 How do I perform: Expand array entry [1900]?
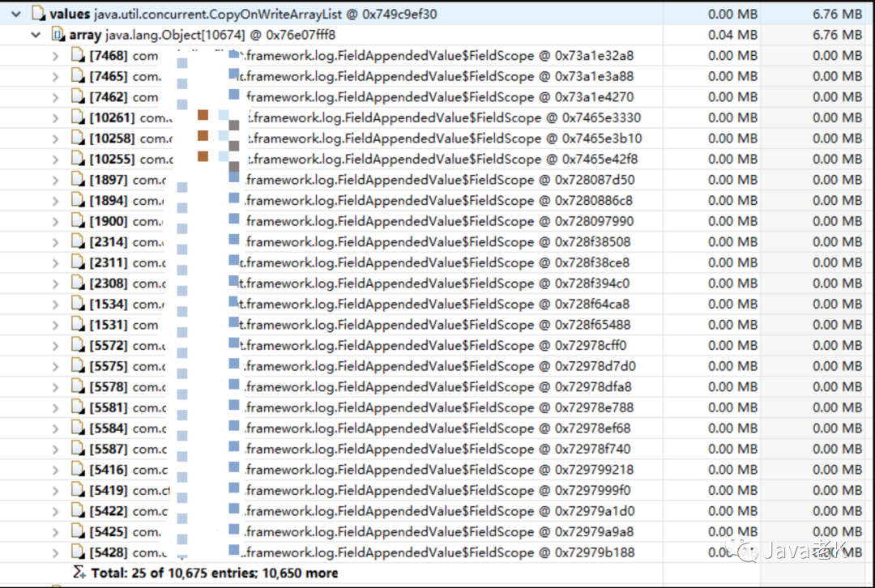55,221
